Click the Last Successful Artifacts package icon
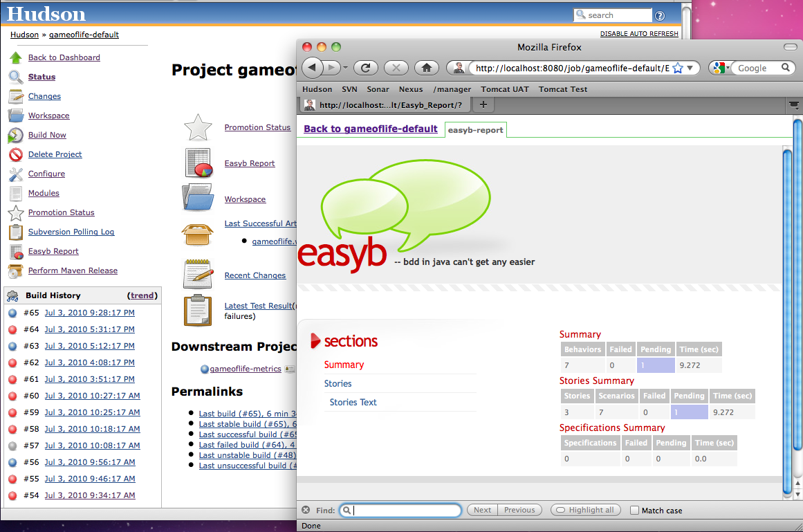 pos(197,235)
